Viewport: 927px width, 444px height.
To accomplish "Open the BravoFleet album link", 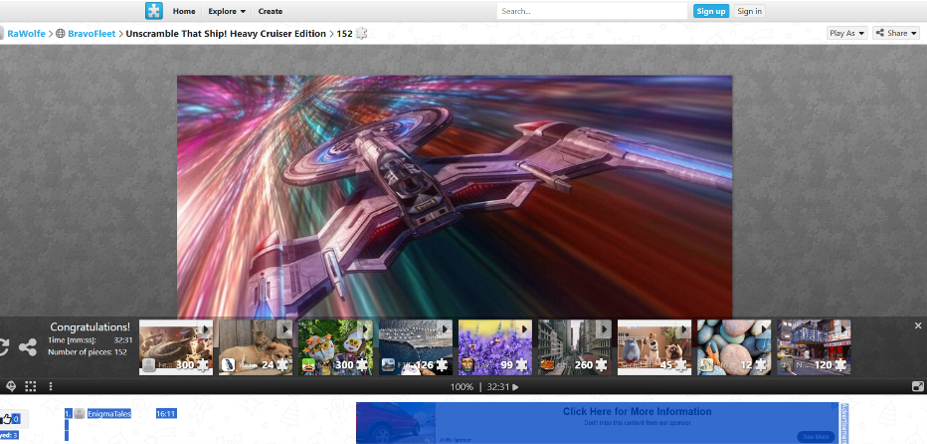I will 92,34.
